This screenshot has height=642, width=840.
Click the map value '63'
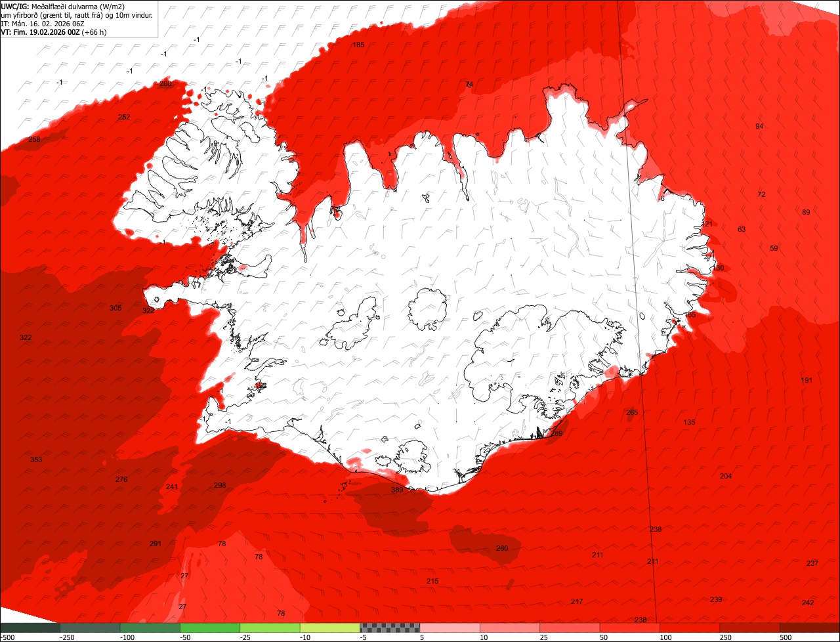[x=742, y=229]
